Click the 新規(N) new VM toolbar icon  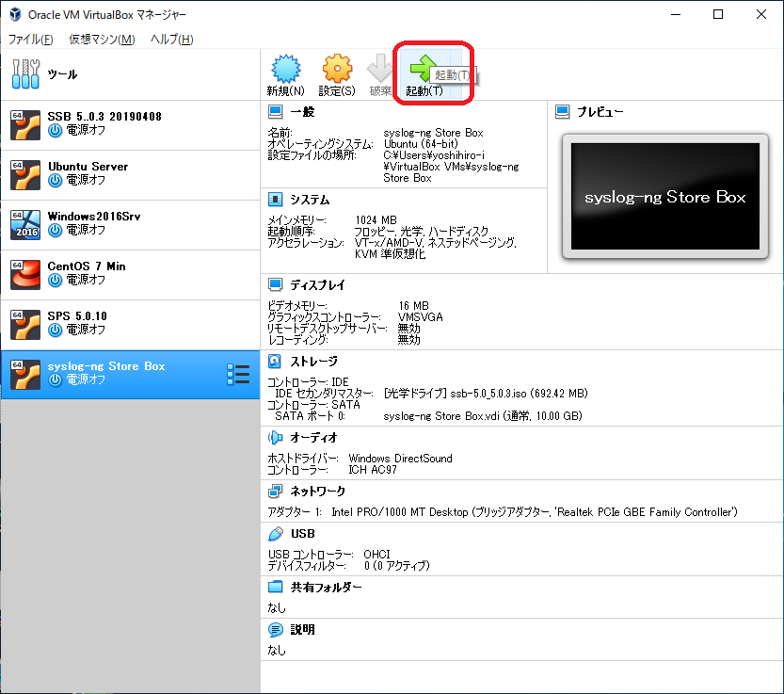tap(285, 69)
